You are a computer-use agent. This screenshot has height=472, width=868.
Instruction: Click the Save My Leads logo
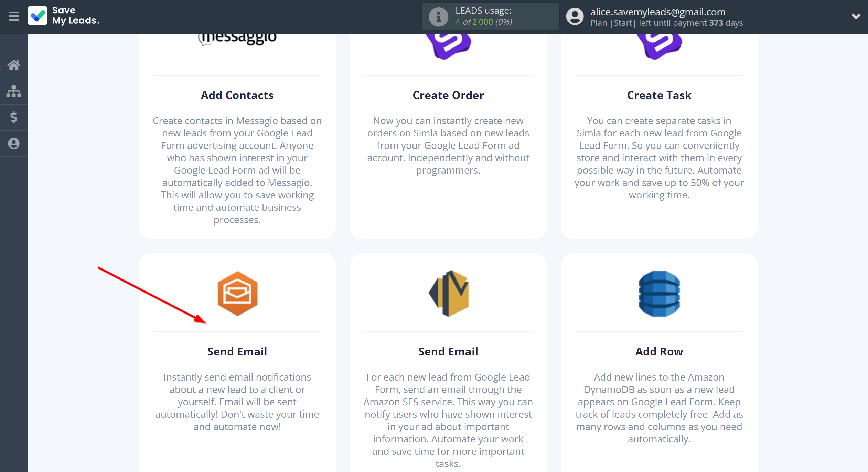(x=64, y=16)
